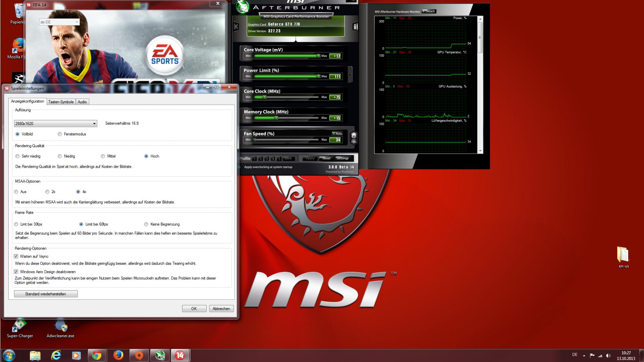
Task: Click the FIFA 14 launcher title bar icon
Action: (x=29, y=5)
